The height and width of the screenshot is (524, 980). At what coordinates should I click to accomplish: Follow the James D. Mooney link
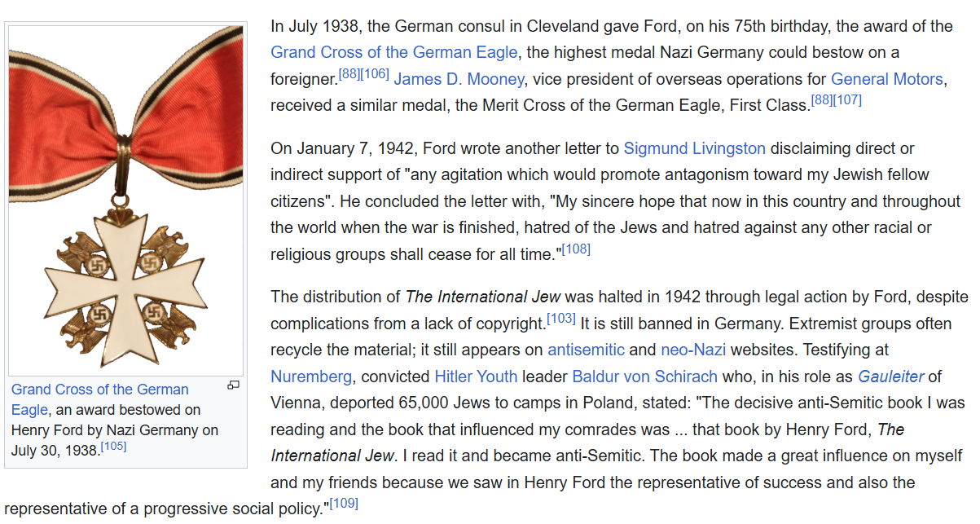459,79
